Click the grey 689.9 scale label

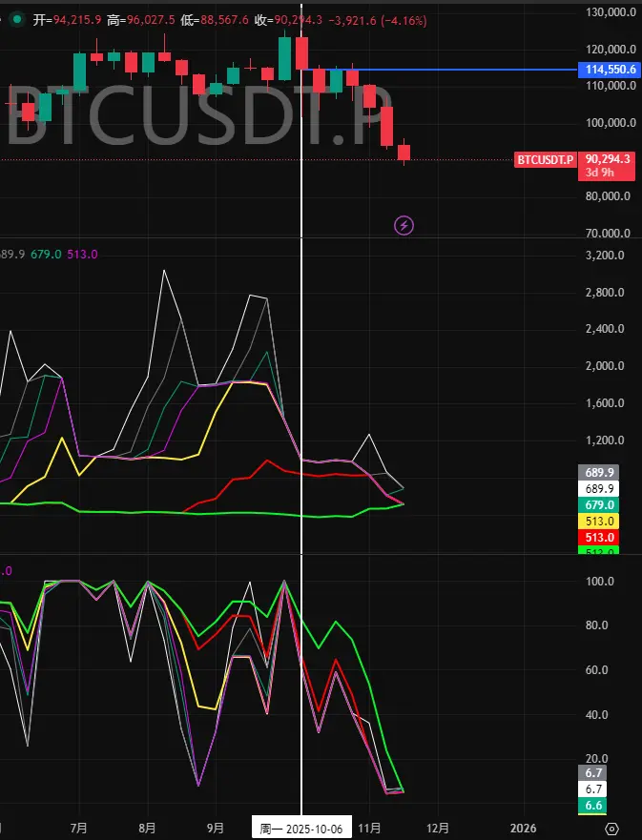(599, 473)
